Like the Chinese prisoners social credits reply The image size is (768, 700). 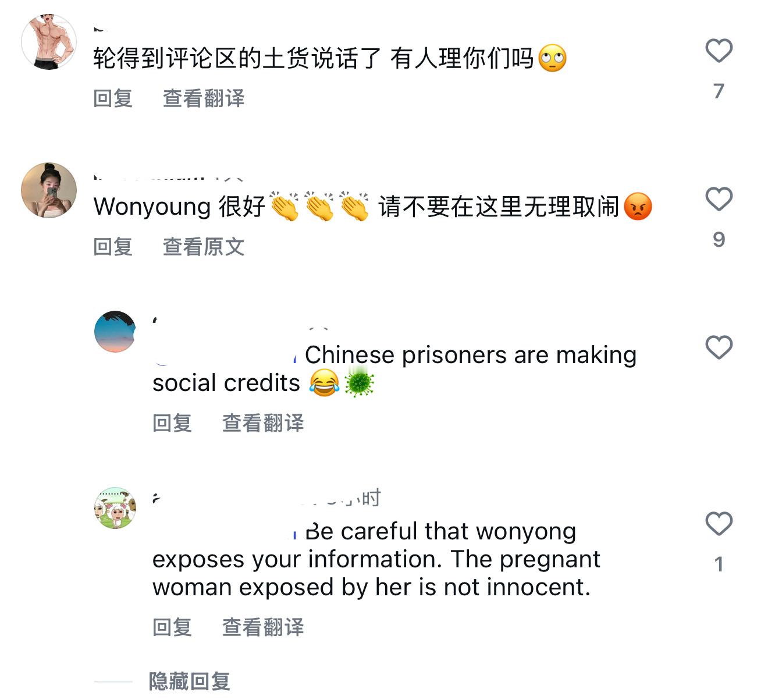click(719, 347)
